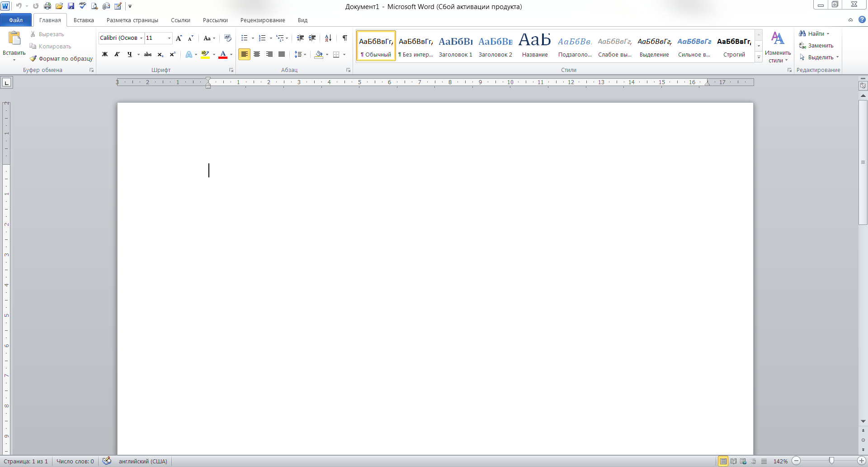Click the Save icon in quick access toolbar

click(x=71, y=6)
